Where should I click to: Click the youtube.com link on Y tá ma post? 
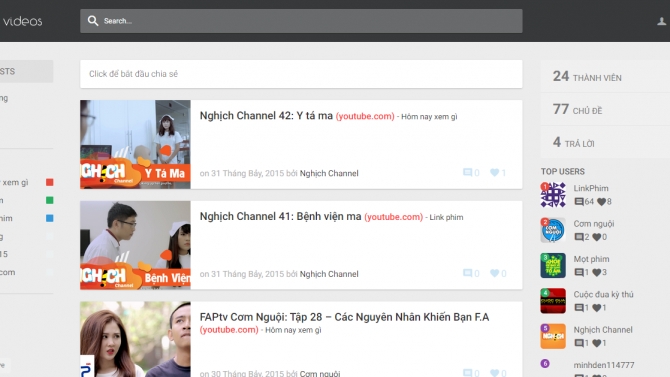(x=365, y=116)
